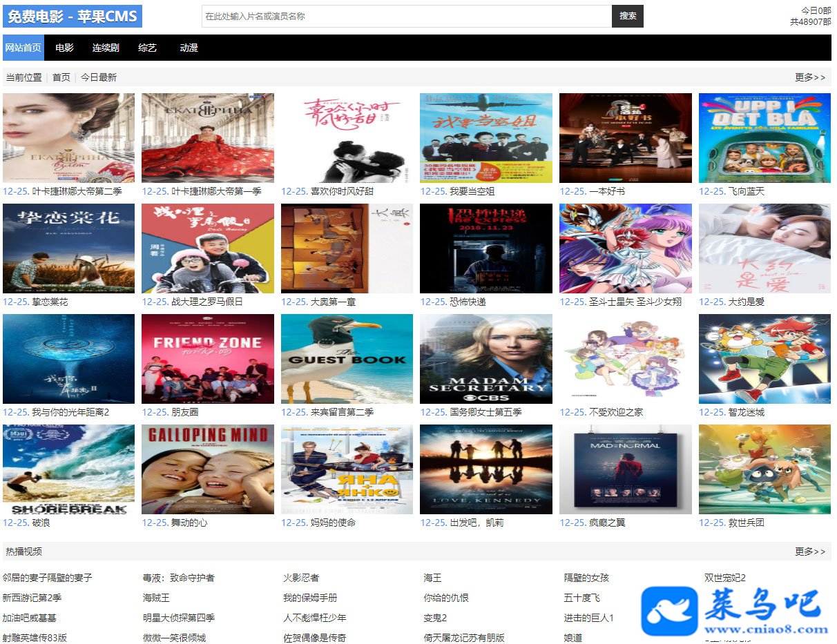This screenshot has width=837, height=644.
Task: Open the 一本好书 poster
Action: click(626, 138)
